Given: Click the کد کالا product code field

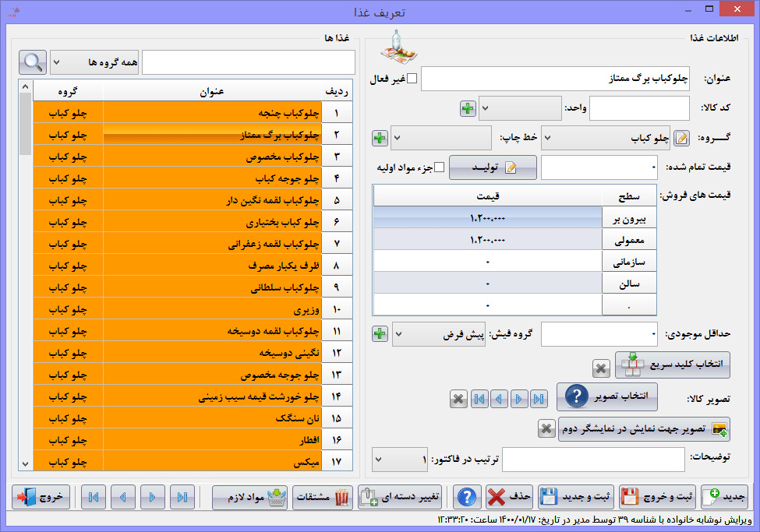Looking at the screenshot, I should click(639, 108).
